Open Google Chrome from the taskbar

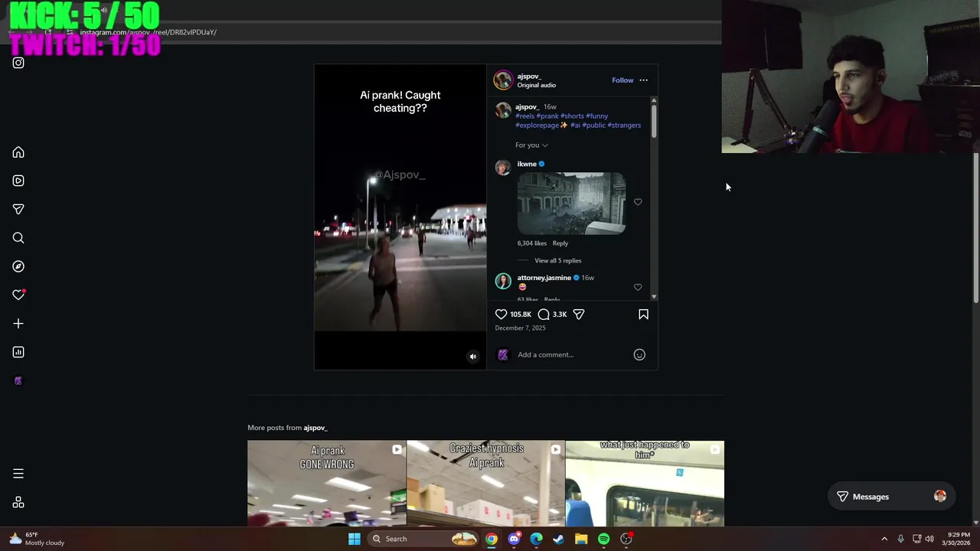click(x=492, y=539)
